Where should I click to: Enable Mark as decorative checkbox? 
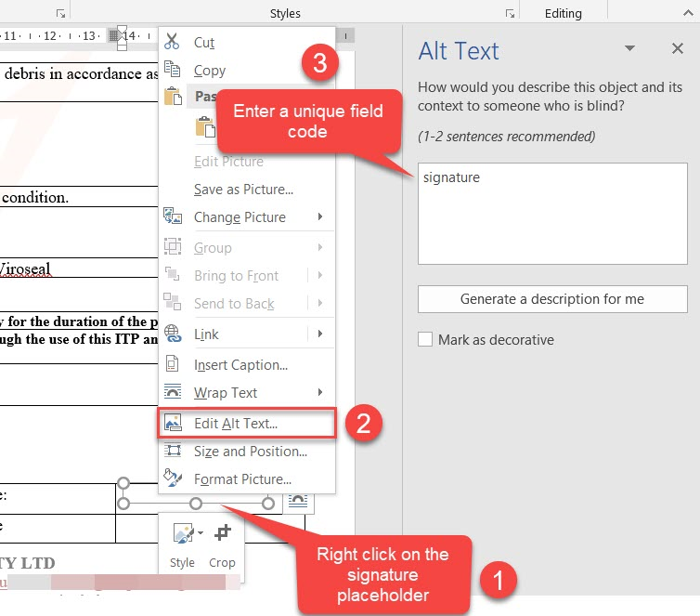coord(425,340)
